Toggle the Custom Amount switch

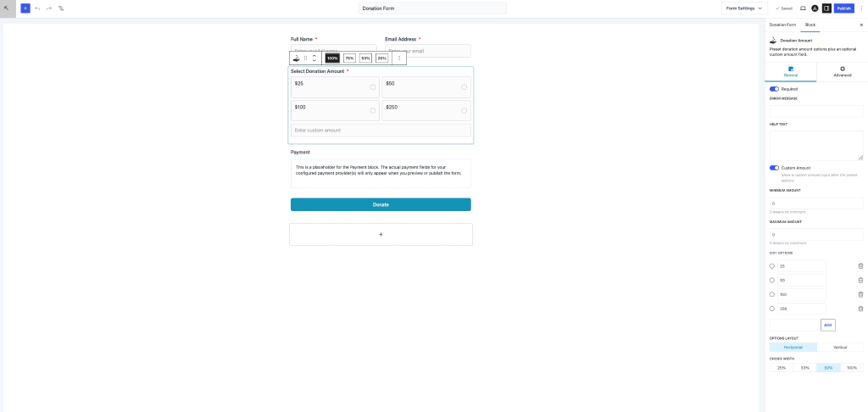(x=774, y=168)
